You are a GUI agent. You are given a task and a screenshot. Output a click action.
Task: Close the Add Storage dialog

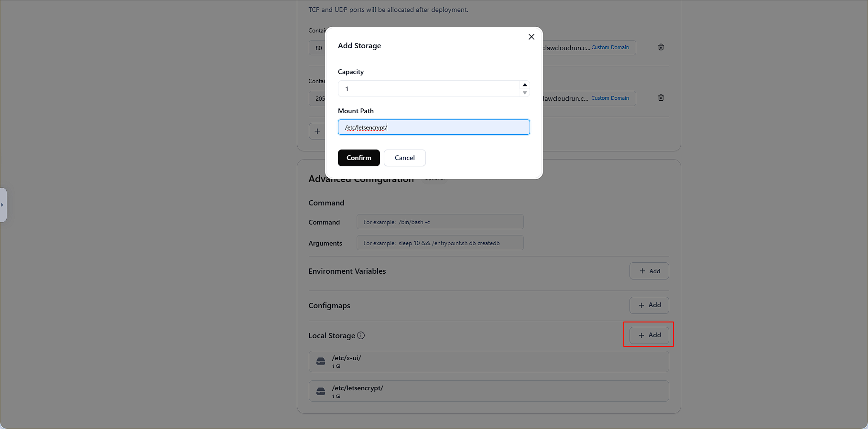[531, 37]
